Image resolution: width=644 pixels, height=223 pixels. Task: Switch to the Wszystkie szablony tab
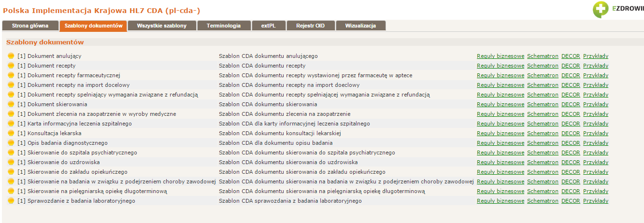coord(161,26)
